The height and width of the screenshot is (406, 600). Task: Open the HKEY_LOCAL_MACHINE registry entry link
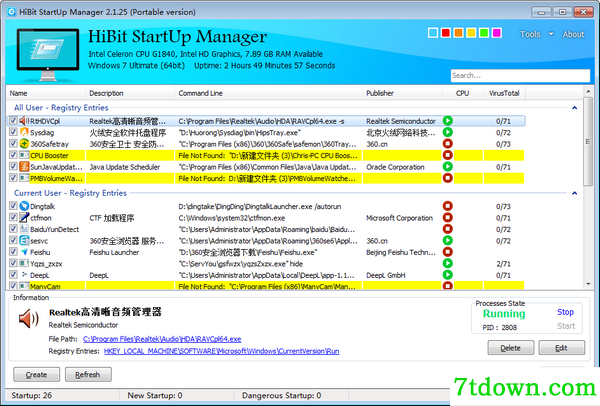[222, 351]
